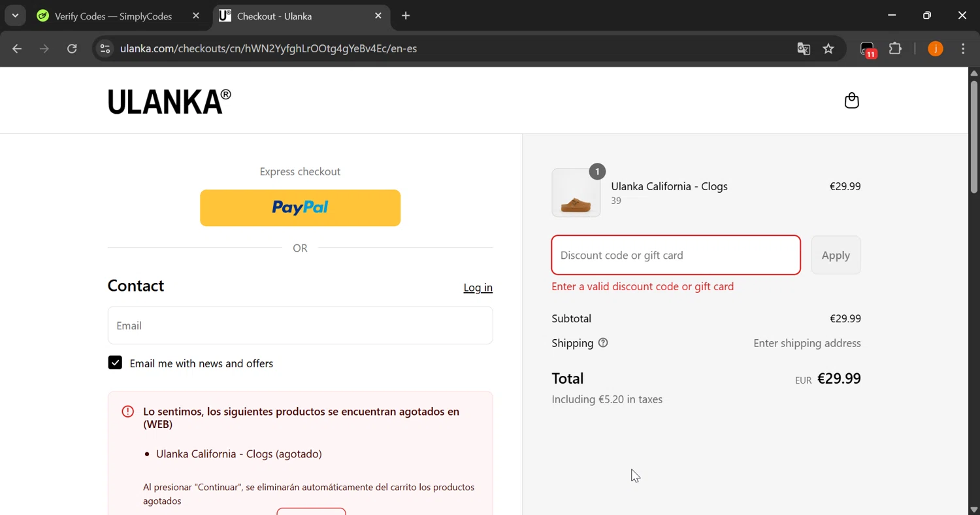
Task: Open the Chrome profile avatar
Action: pos(936,49)
